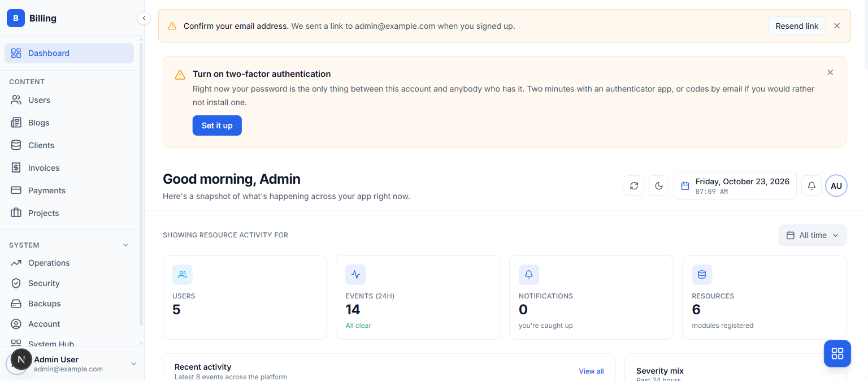Click the Blogs newspaper icon
The height and width of the screenshot is (381, 868).
tap(16, 123)
